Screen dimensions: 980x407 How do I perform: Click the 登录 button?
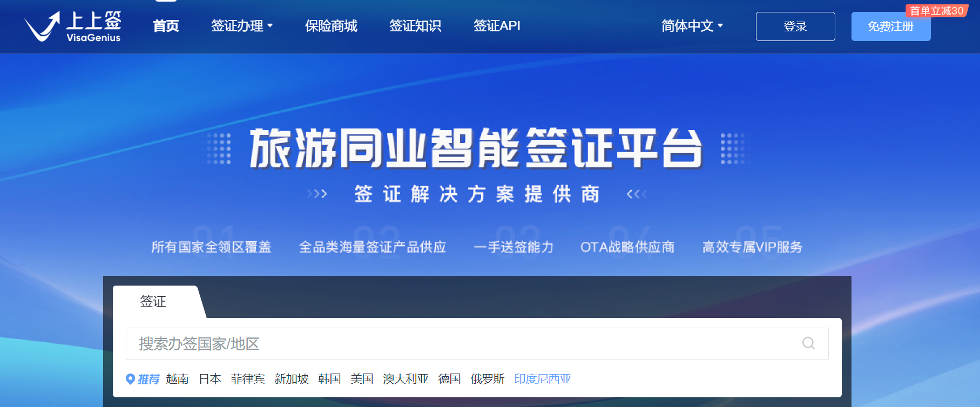795,26
